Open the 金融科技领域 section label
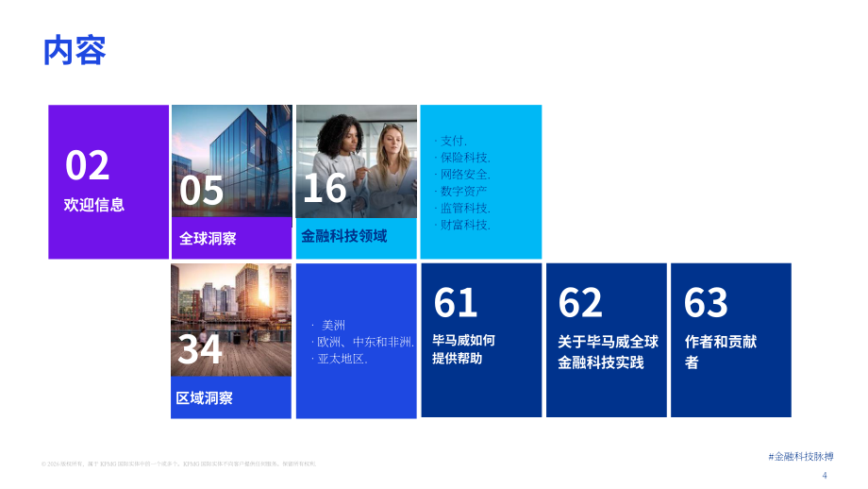 (x=343, y=236)
